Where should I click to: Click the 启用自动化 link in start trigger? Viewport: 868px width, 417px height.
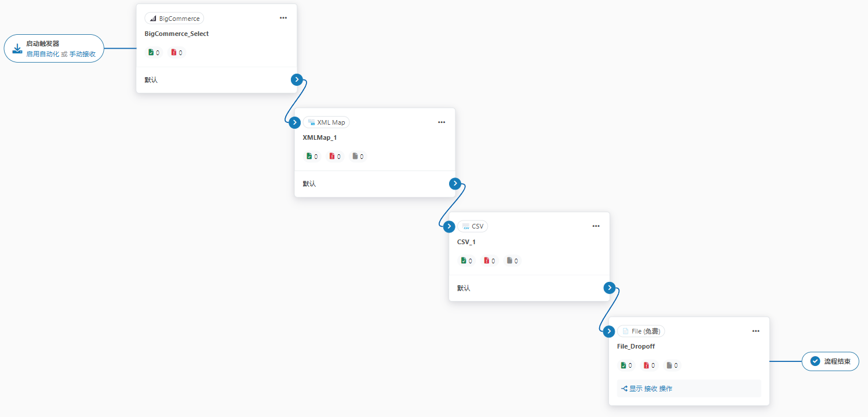coord(43,53)
